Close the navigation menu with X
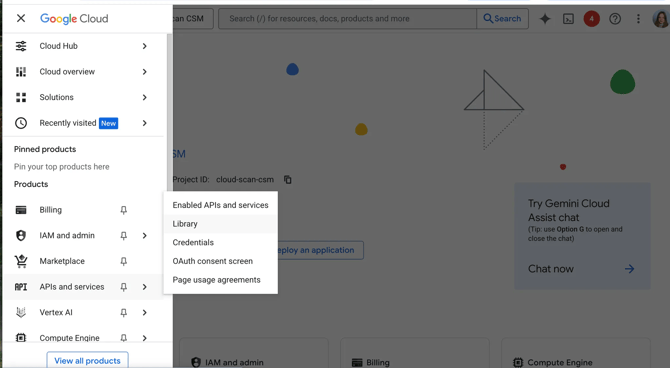670x368 pixels. [21, 18]
